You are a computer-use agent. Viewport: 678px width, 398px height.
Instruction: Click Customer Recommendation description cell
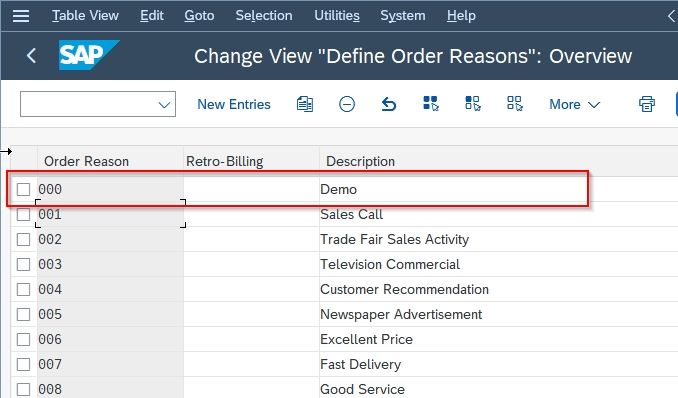click(x=499, y=289)
